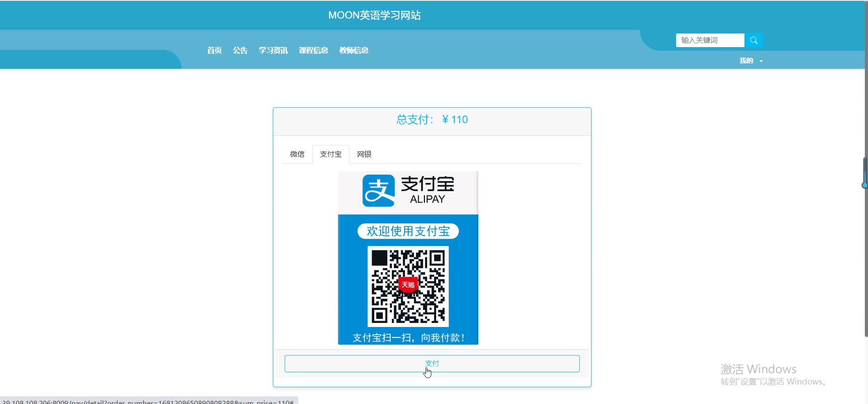Screen dimensions: 868x404
Task: Open the 公告 navigation item
Action: [x=240, y=50]
